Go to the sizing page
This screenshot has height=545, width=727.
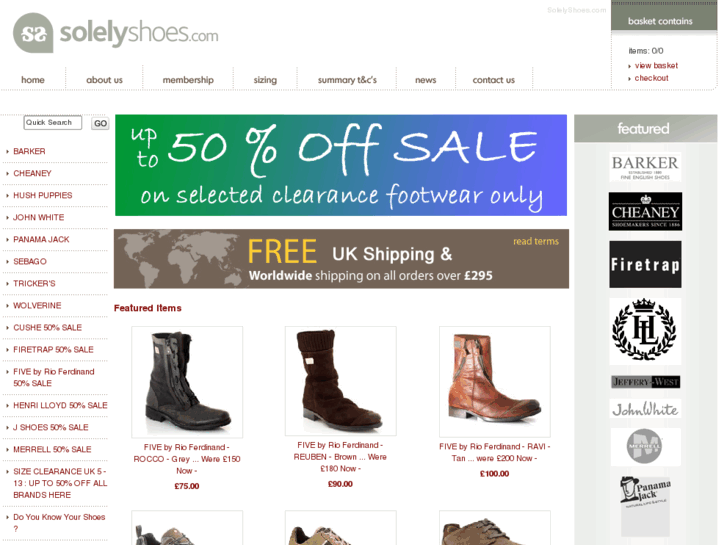265,80
